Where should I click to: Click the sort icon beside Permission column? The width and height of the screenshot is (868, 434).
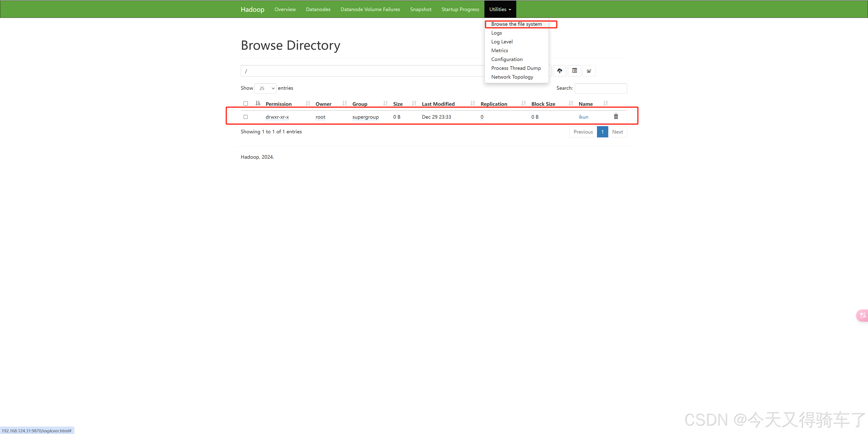click(258, 104)
